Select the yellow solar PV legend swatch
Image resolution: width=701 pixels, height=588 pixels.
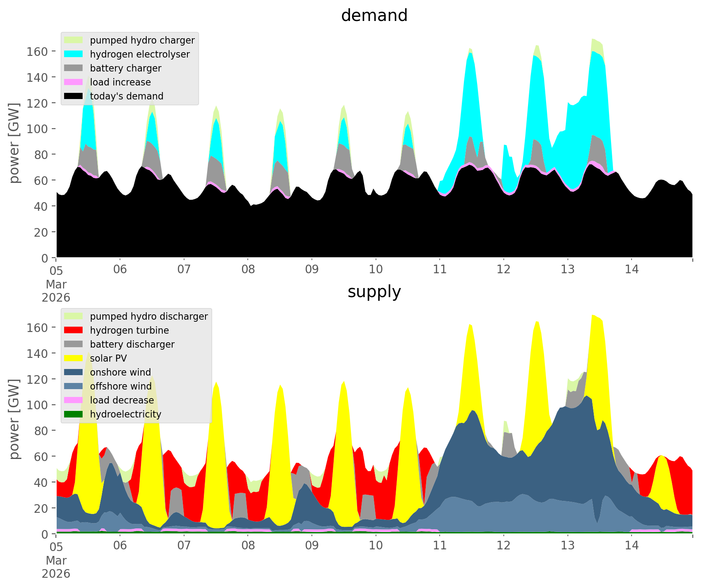click(74, 358)
